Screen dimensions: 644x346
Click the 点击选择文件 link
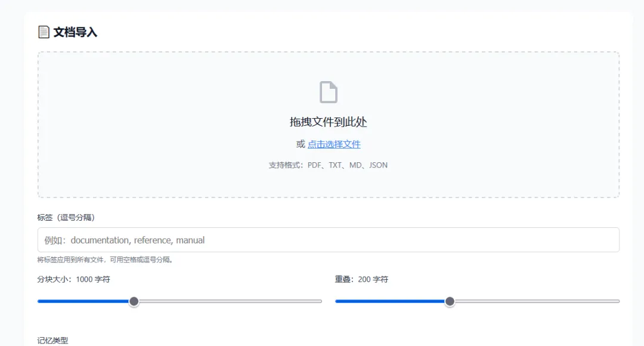[x=334, y=144]
